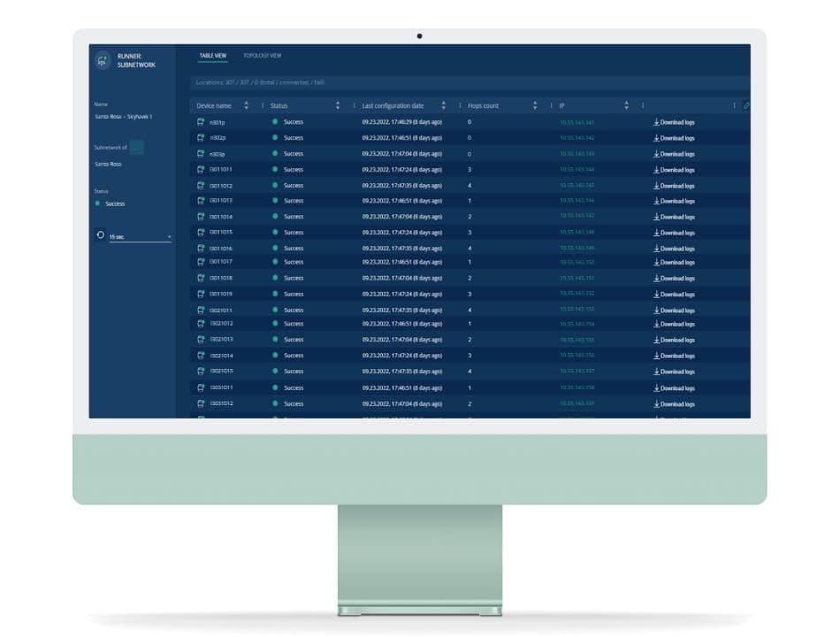Download logs for device n302p
The image size is (840, 637).
(674, 138)
